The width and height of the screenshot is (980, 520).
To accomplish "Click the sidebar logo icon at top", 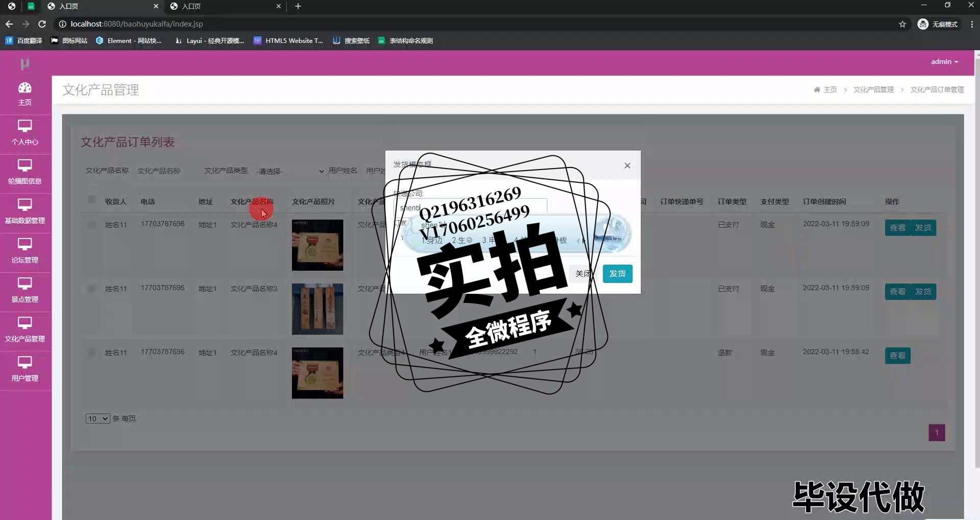I will (24, 64).
